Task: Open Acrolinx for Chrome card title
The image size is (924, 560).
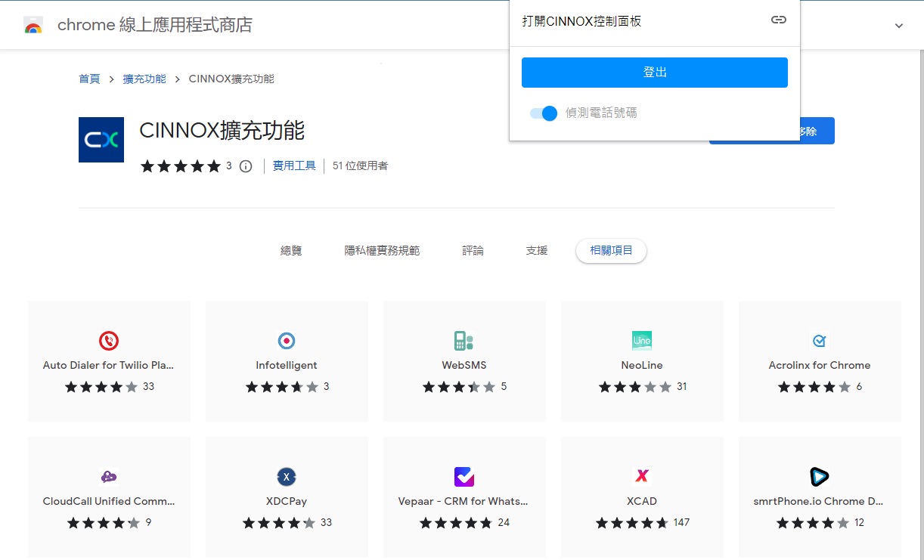Action: click(820, 365)
